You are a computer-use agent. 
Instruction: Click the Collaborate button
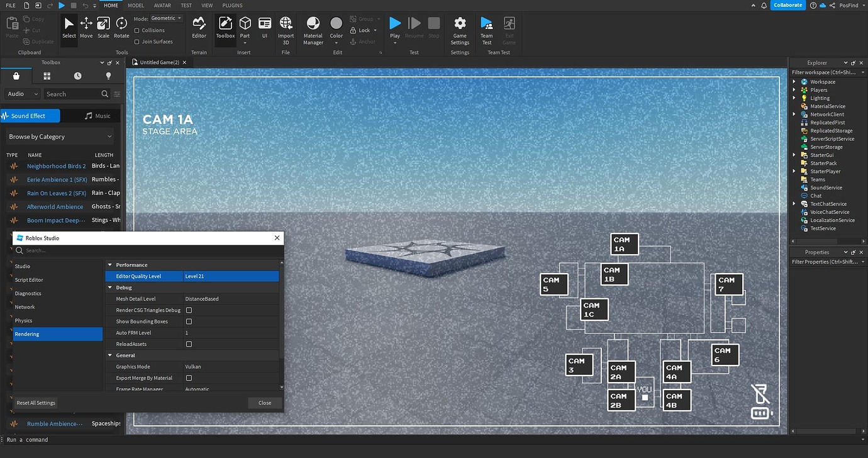pyautogui.click(x=787, y=5)
